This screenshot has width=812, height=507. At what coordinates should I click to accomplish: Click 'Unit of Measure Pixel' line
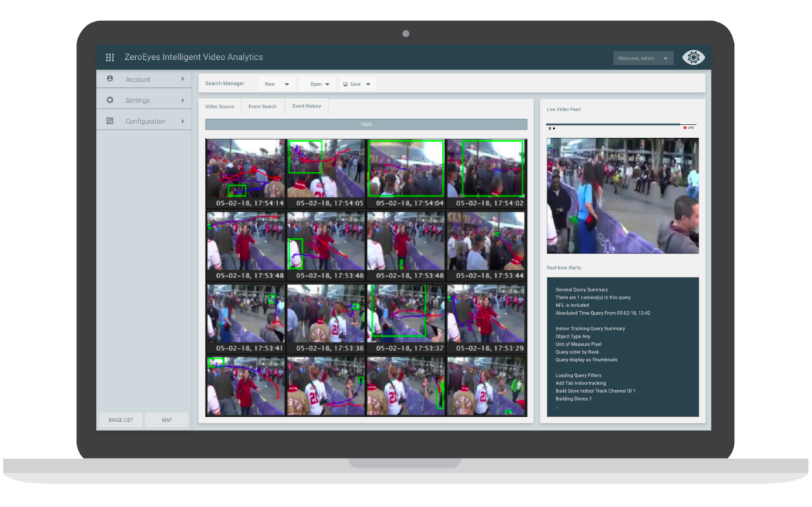[578, 344]
